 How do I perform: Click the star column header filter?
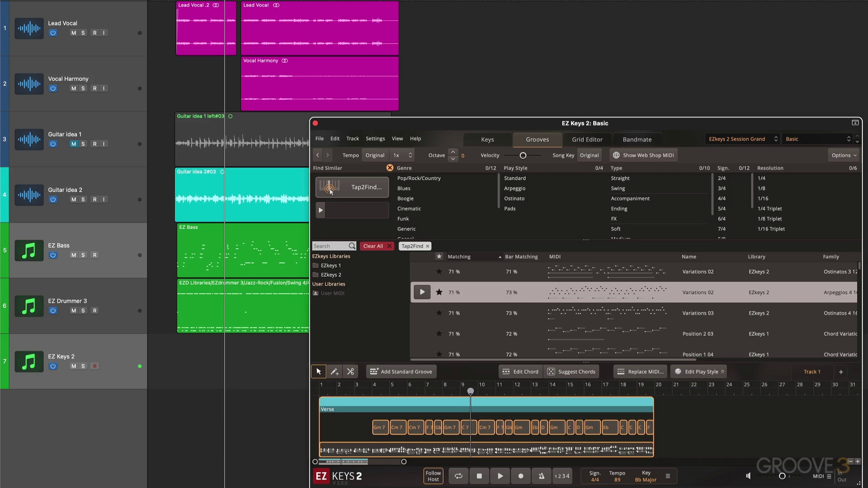[x=439, y=256]
